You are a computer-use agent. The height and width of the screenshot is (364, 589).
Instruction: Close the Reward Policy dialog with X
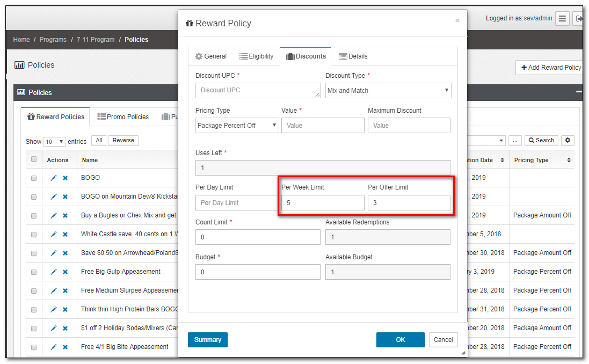coord(457,21)
